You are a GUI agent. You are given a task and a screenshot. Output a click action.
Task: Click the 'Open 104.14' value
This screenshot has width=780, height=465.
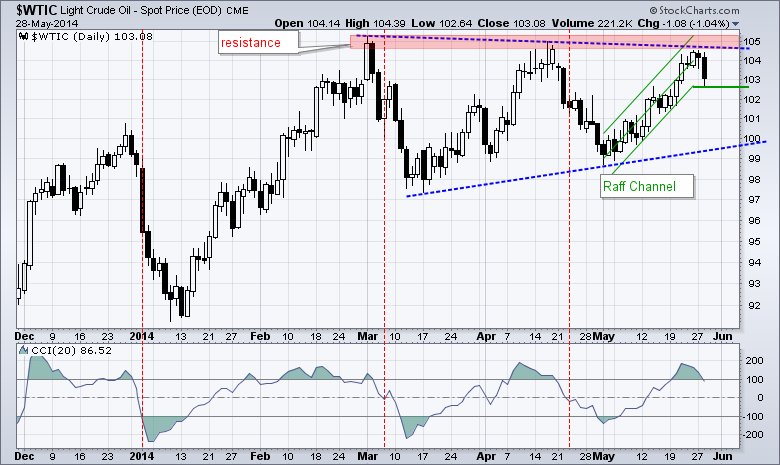(x=307, y=23)
